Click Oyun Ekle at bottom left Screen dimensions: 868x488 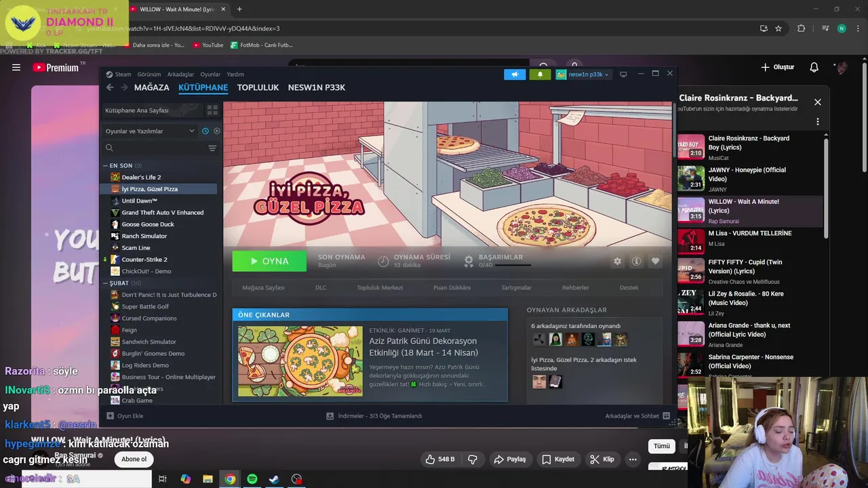pyautogui.click(x=125, y=416)
